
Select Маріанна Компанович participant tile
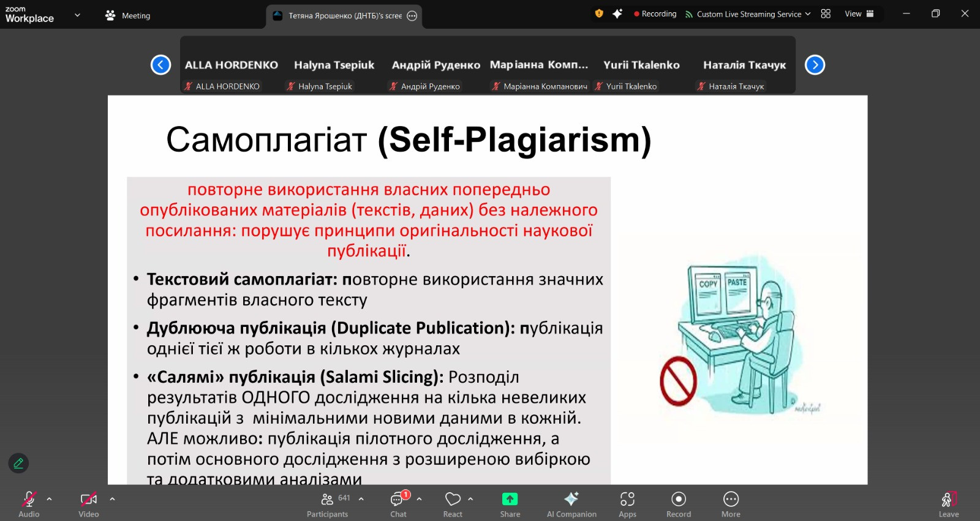539,65
